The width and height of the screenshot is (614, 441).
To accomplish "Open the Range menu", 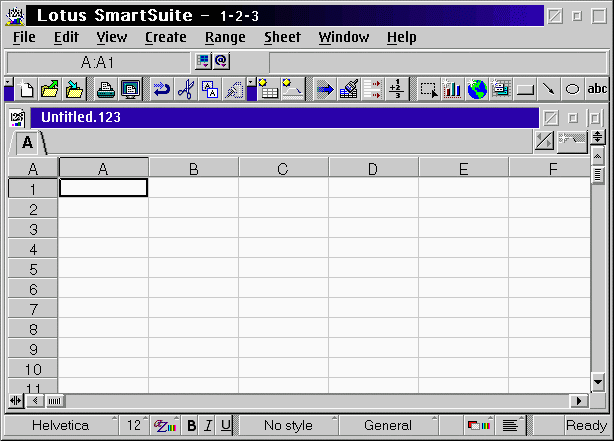I will (225, 37).
